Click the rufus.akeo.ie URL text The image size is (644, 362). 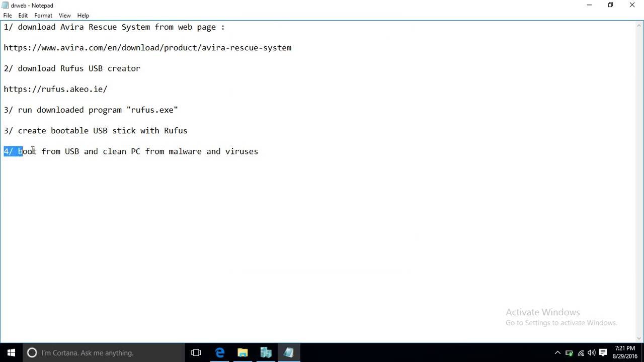55,89
